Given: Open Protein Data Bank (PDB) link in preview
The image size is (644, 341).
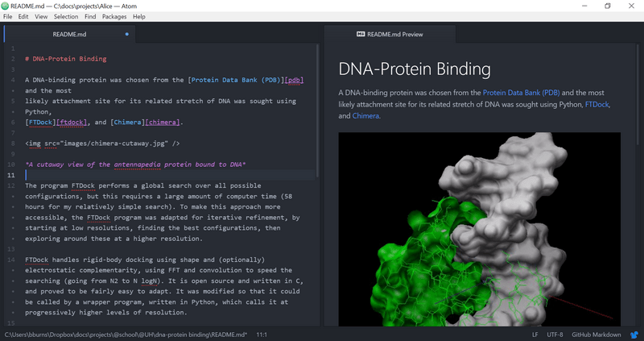Looking at the screenshot, I should point(521,93).
